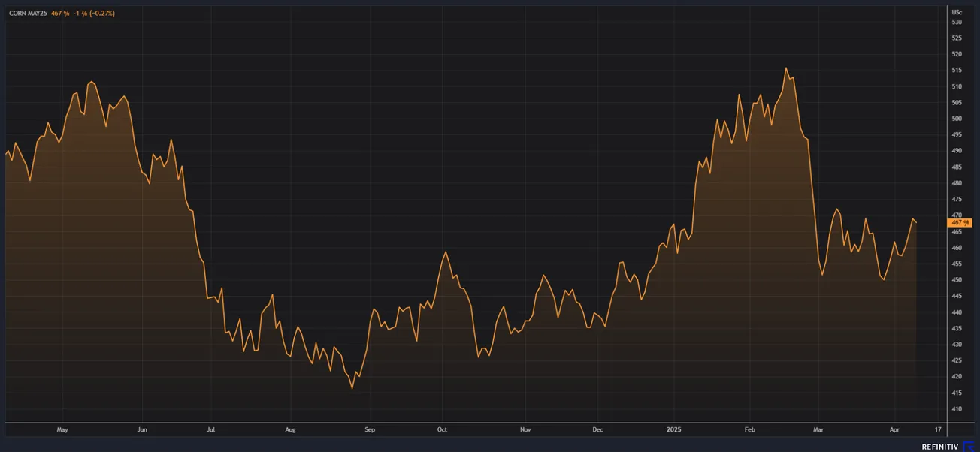Click the orange current price tag on y-axis
Image resolution: width=980 pixels, height=452 pixels.
(x=960, y=222)
